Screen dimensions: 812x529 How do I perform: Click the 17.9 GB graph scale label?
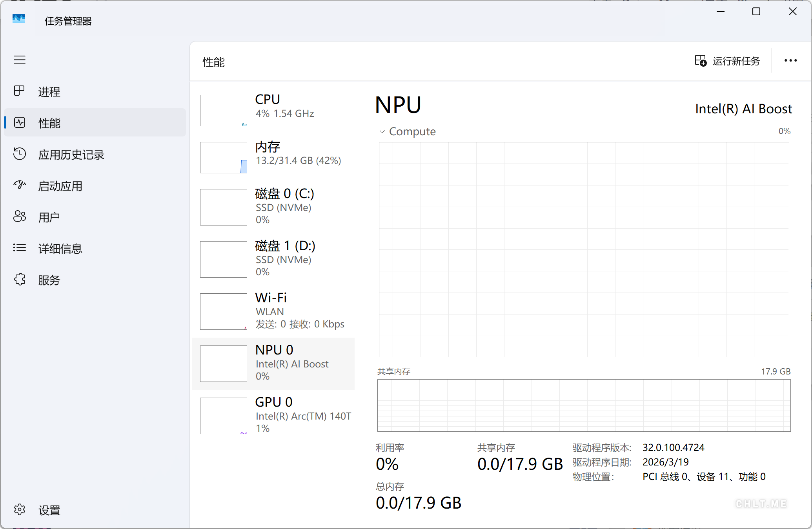(x=776, y=372)
